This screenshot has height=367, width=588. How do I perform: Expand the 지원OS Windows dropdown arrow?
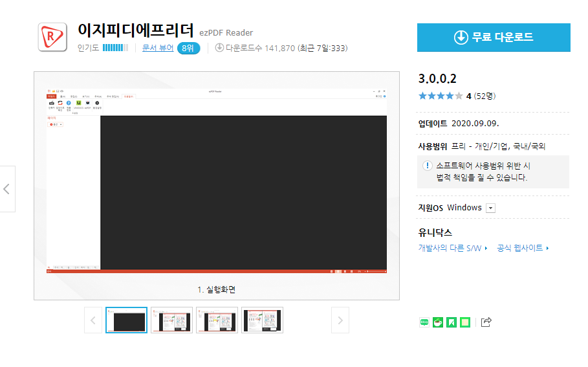click(x=490, y=208)
